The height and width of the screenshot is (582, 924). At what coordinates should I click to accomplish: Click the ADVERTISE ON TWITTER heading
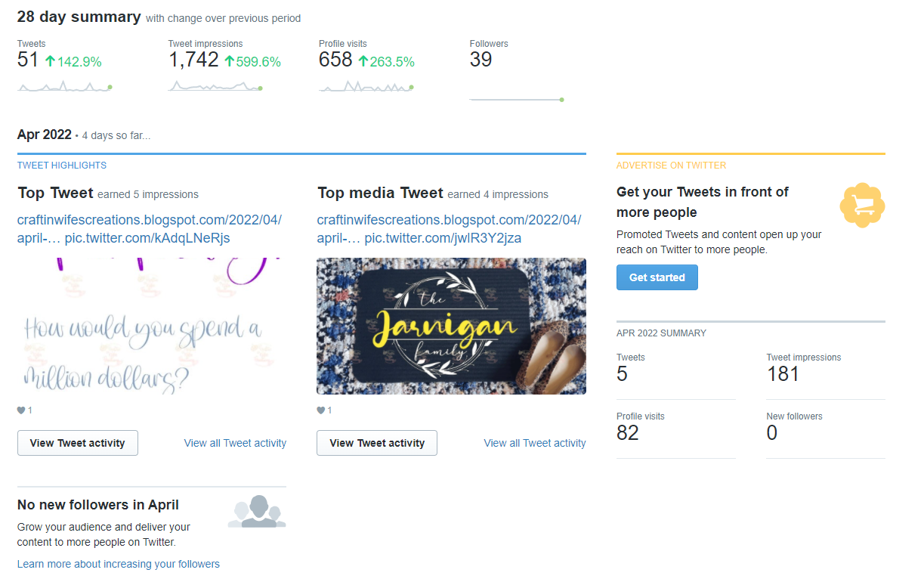coord(672,166)
